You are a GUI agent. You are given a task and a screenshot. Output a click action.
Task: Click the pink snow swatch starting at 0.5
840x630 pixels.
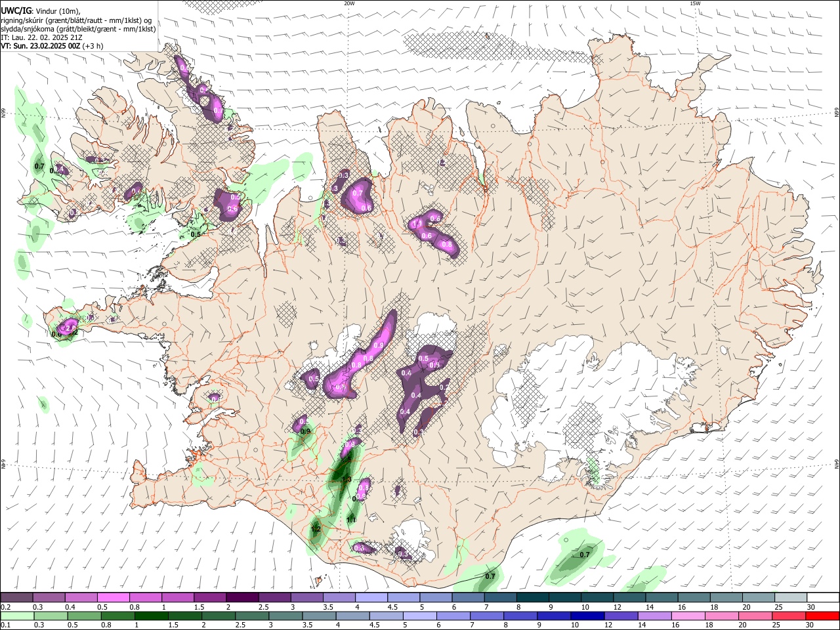click(114, 597)
